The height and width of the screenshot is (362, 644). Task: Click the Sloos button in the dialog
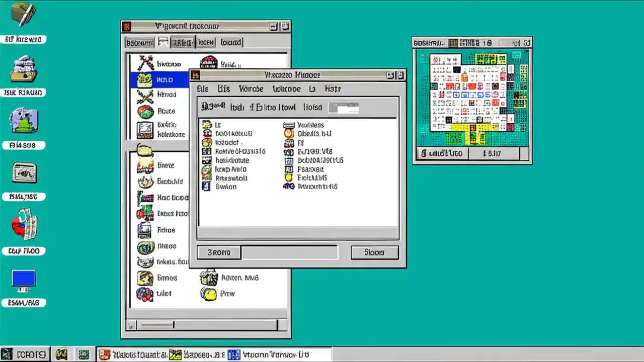point(374,252)
